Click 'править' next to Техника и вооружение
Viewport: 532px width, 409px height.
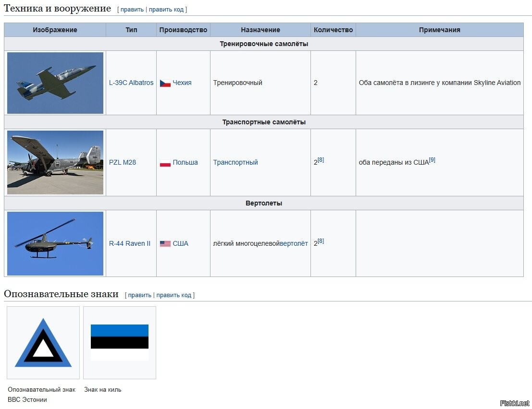tap(132, 10)
